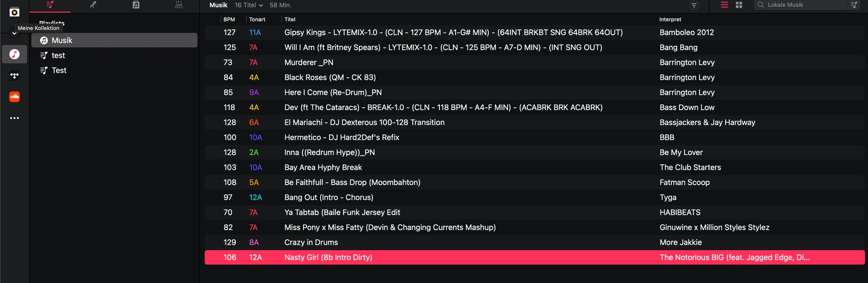Click the playlist icon inside search field
Screen dimensions: 868x283
pos(854,5)
